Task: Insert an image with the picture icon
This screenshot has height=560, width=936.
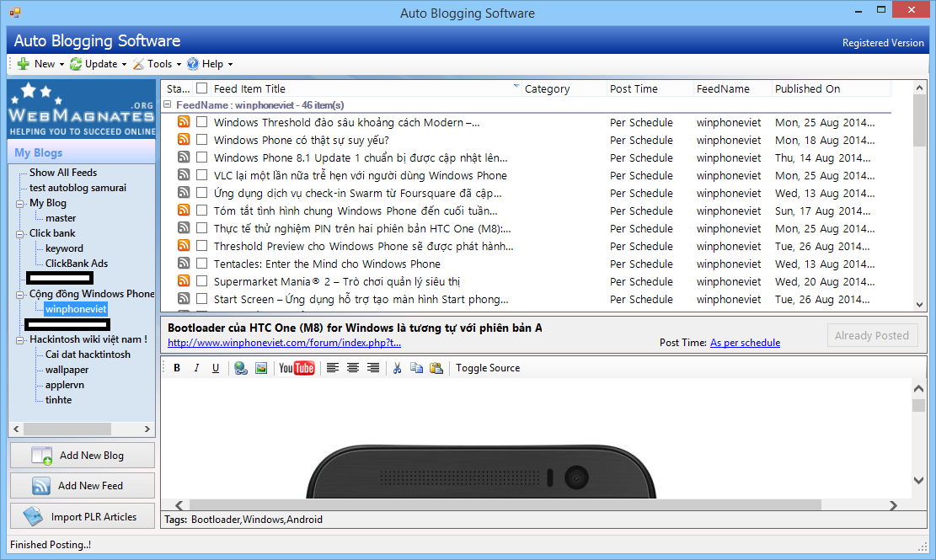Action: [x=261, y=368]
